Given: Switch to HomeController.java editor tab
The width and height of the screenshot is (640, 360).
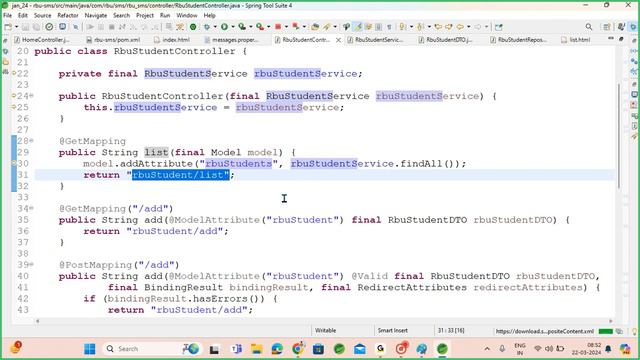Looking at the screenshot, I should tap(42, 40).
